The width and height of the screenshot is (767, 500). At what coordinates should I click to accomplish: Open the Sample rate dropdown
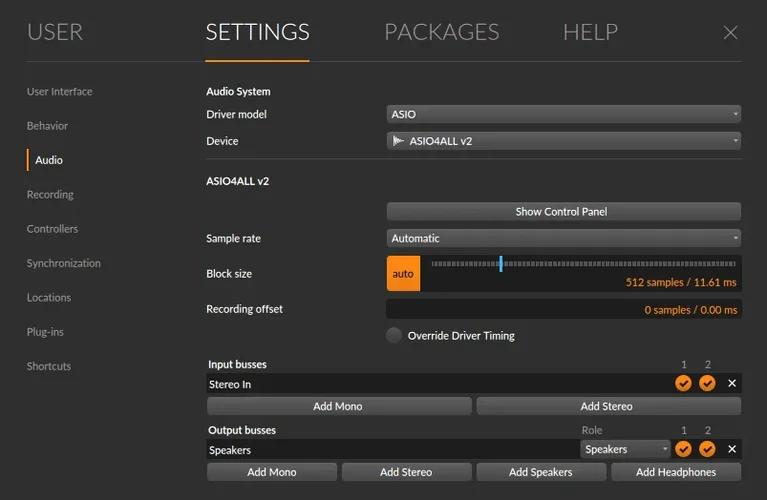pos(563,239)
